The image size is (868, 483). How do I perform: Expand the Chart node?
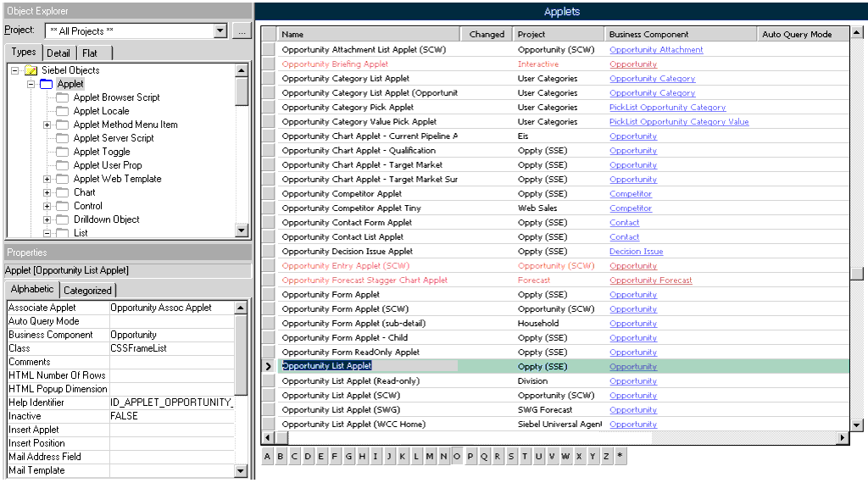(x=47, y=192)
